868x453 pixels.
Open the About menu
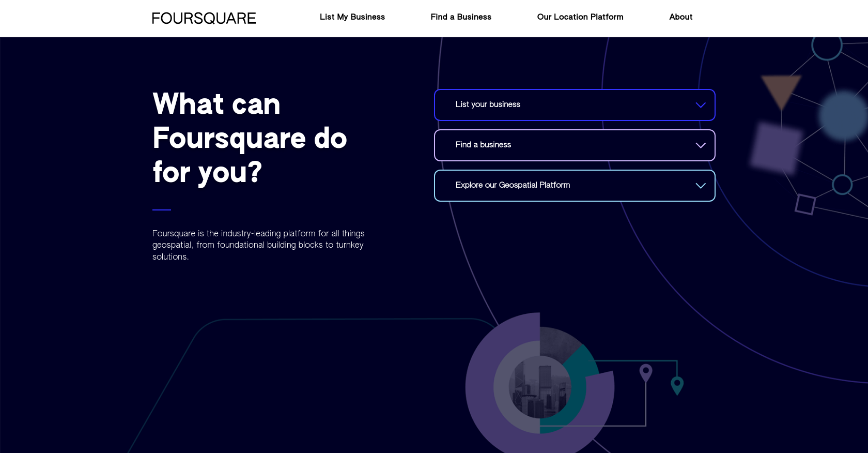tap(681, 17)
